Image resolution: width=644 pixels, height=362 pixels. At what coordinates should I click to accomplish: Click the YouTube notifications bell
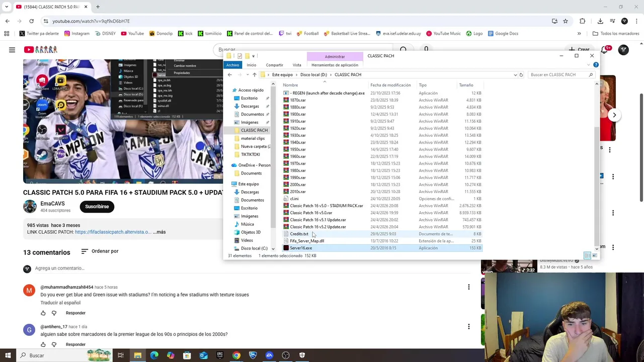coord(604,50)
